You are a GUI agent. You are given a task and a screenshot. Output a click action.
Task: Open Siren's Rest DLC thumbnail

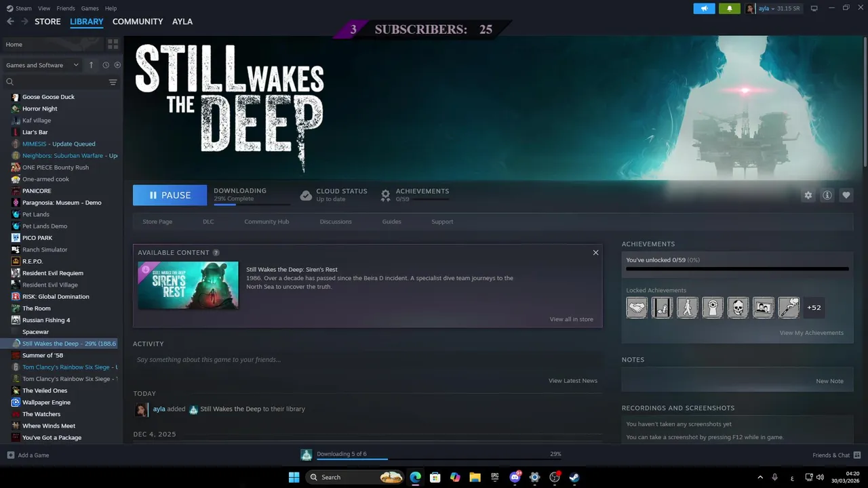click(188, 285)
